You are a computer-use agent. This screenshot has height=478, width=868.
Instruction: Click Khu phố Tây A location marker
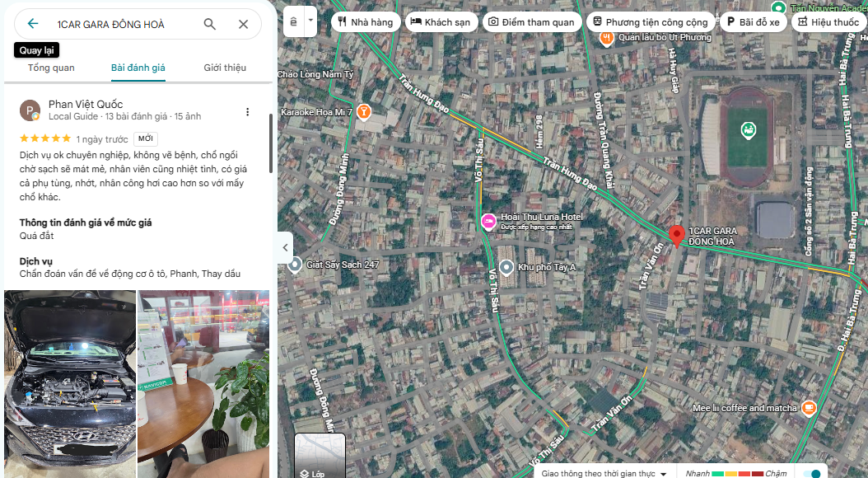(506, 268)
